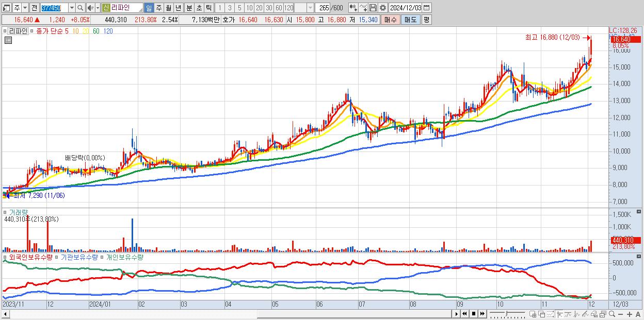The image size is (644, 320).
Task: Adjust the chart zoom slider handle
Action: pyautogui.click(x=506, y=313)
